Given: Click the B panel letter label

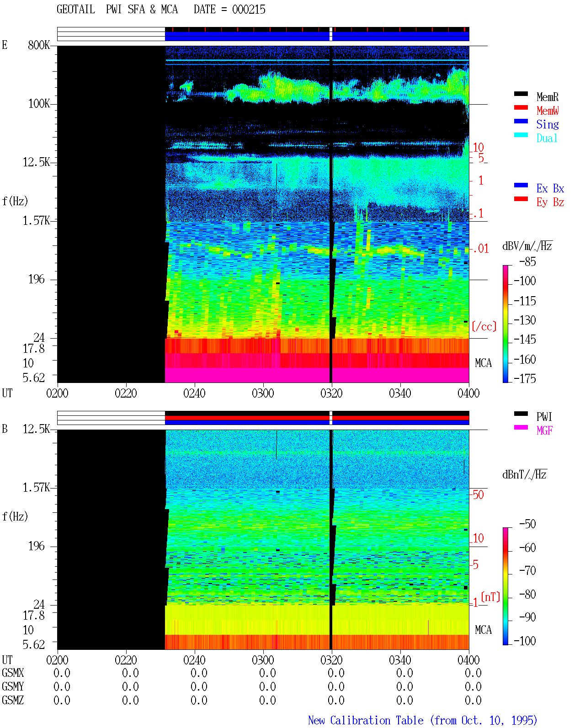Looking at the screenshot, I should 5,429.
